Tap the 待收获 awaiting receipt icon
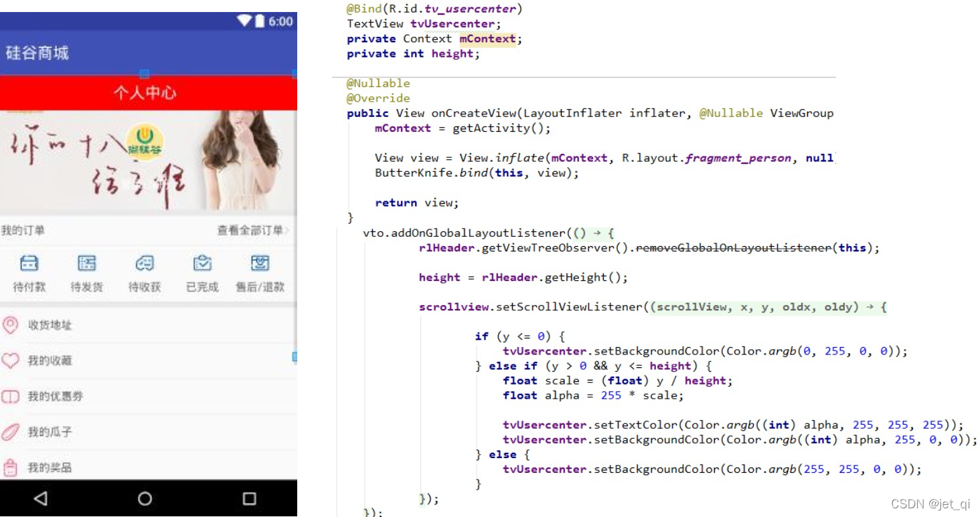980x517 pixels. (x=145, y=264)
